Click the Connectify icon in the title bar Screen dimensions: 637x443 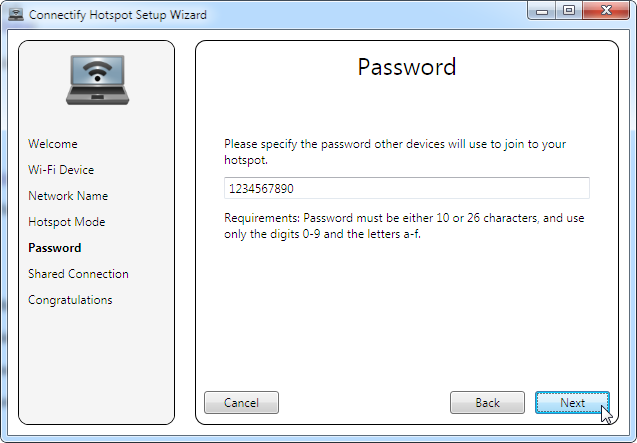(x=16, y=15)
